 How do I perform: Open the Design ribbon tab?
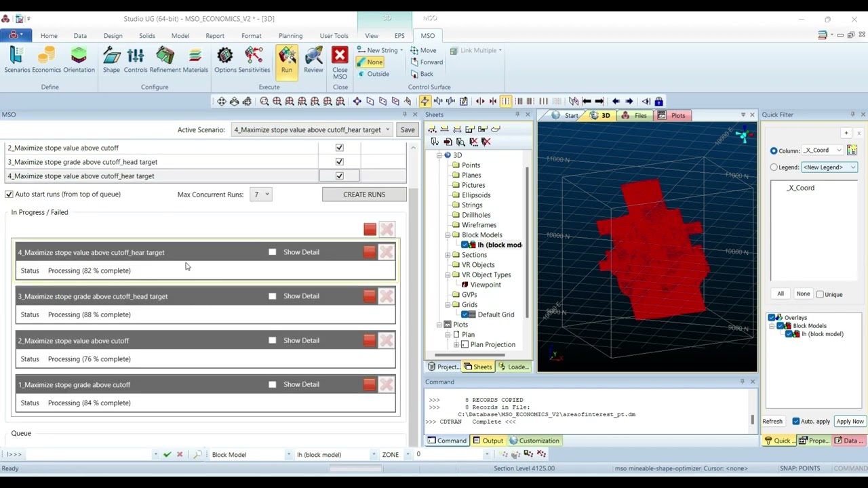click(x=113, y=36)
